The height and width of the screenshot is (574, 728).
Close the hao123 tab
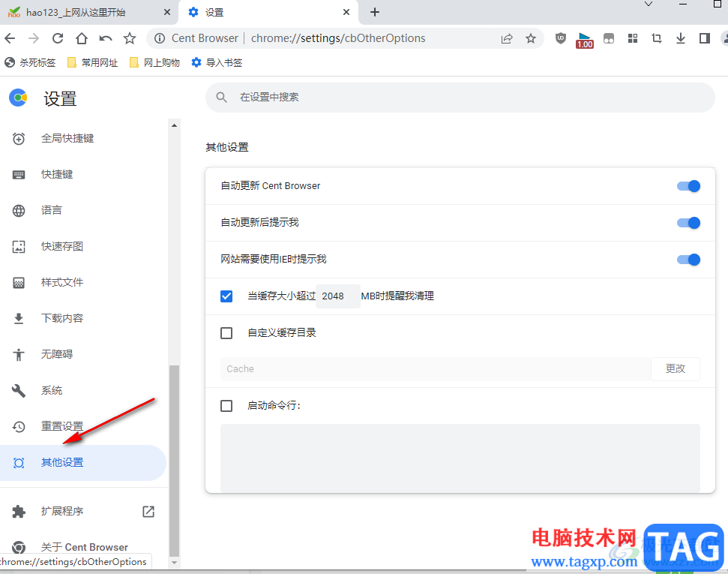(x=167, y=13)
